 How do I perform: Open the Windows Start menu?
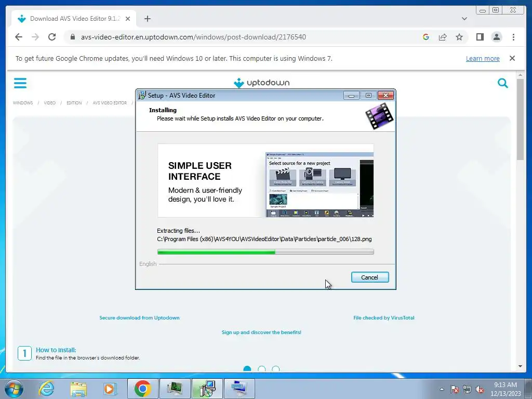click(14, 389)
